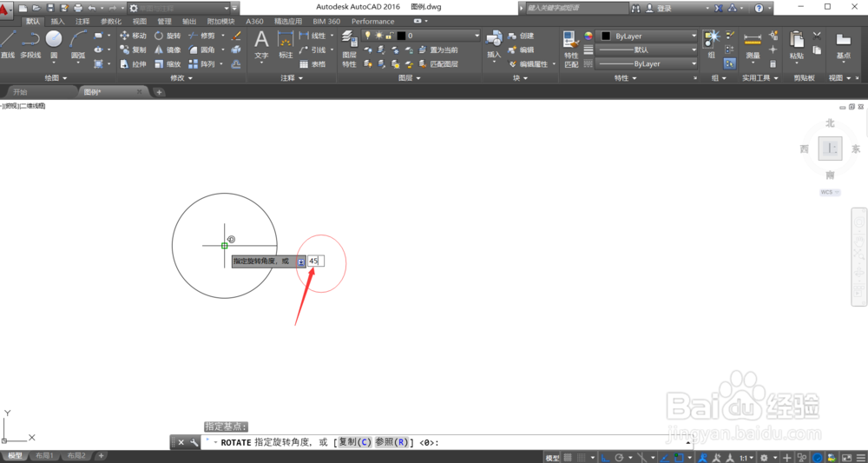The image size is (868, 463).
Task: Click the Measure (测量) tool
Action: [753, 44]
